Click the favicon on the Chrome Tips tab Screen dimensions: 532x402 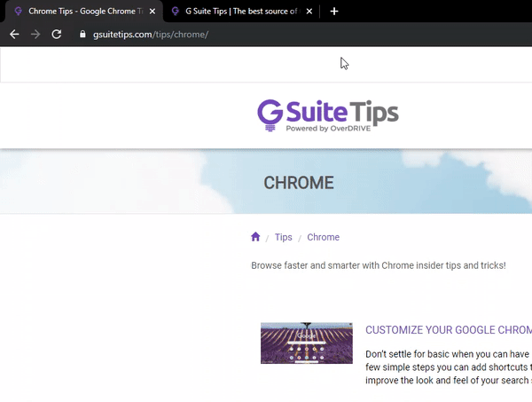click(19, 12)
